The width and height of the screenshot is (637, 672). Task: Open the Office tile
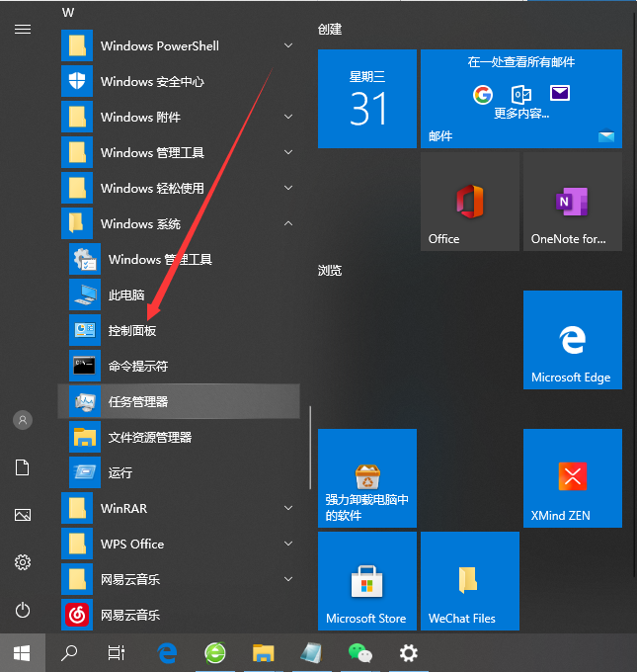click(x=469, y=202)
